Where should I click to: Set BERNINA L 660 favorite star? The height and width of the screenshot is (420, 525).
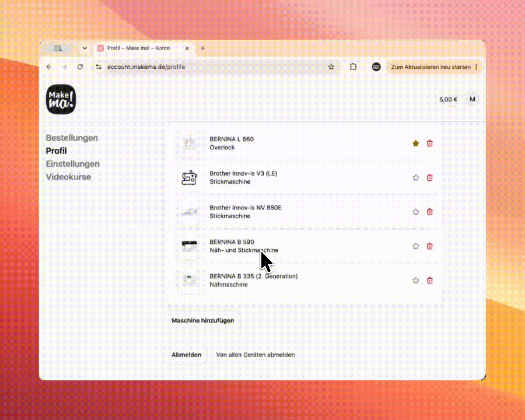[x=415, y=143]
